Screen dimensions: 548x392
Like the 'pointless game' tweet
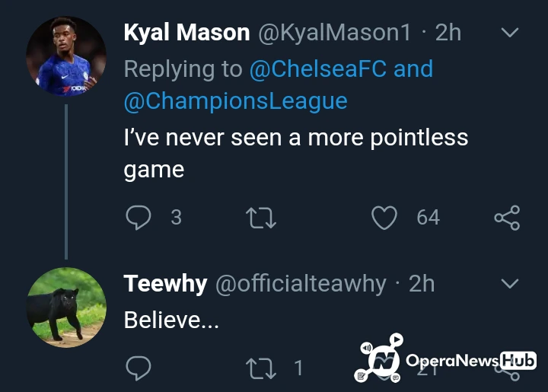tap(384, 218)
